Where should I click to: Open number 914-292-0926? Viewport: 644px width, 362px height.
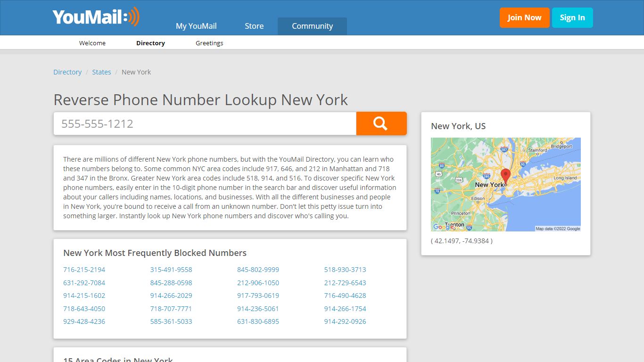[345, 321]
